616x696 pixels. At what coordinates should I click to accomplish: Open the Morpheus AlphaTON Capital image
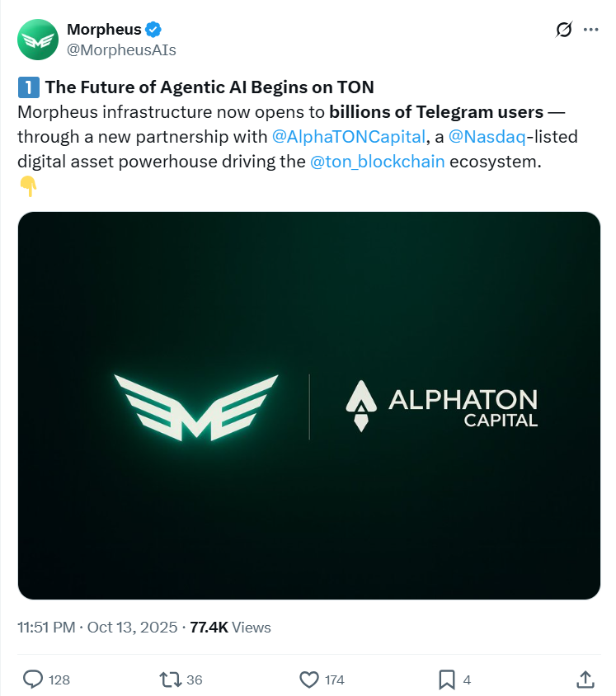click(x=308, y=405)
